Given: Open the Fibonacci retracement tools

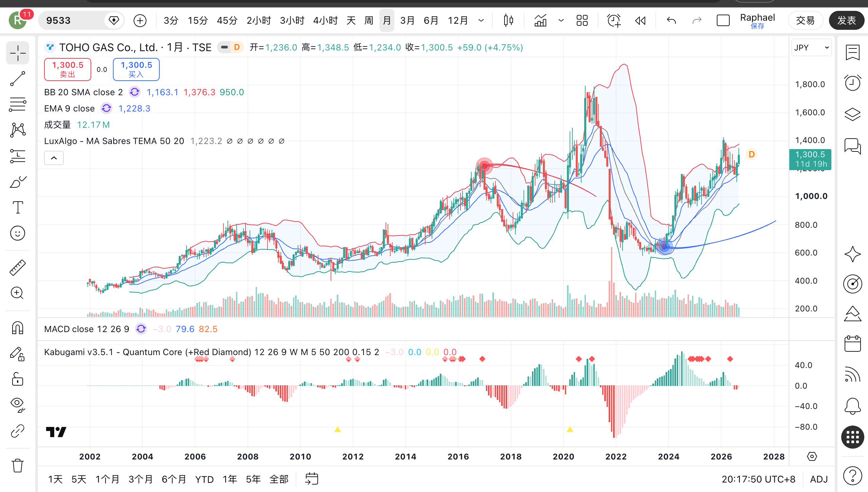Looking at the screenshot, I should point(18,104).
